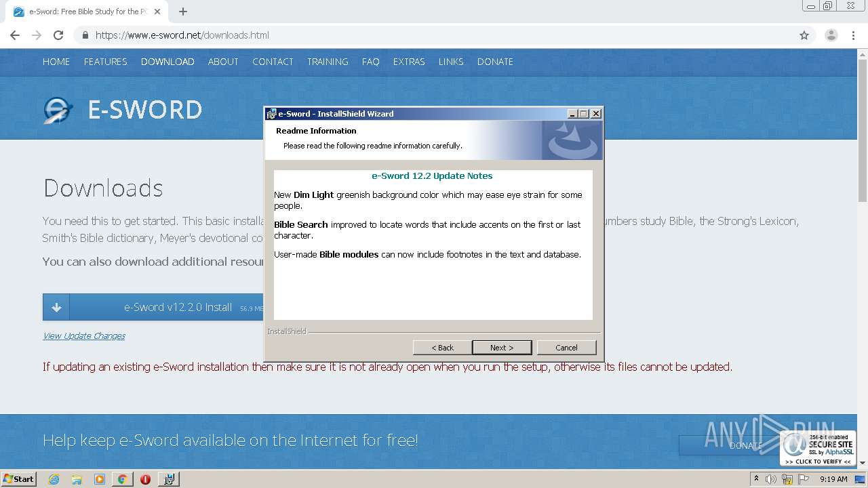Open the LINKS menu item

click(x=451, y=62)
